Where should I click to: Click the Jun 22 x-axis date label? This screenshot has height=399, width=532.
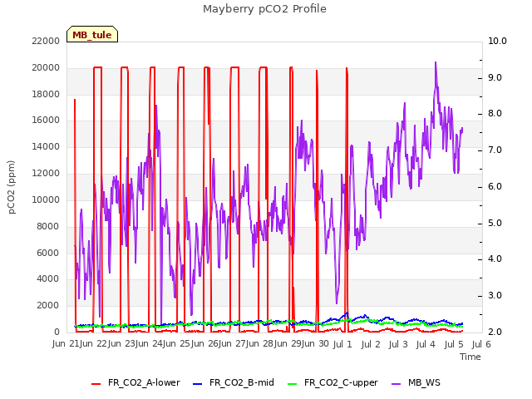tap(93, 344)
